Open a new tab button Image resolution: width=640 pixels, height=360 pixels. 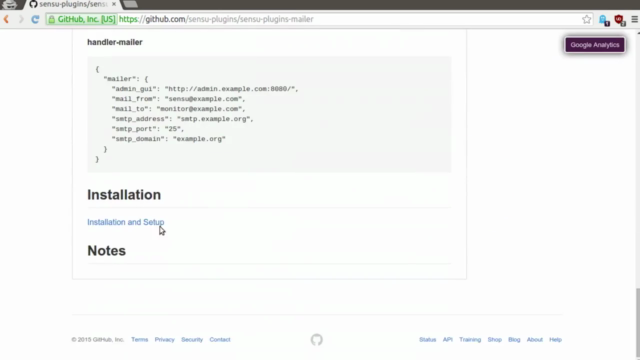point(130,4)
